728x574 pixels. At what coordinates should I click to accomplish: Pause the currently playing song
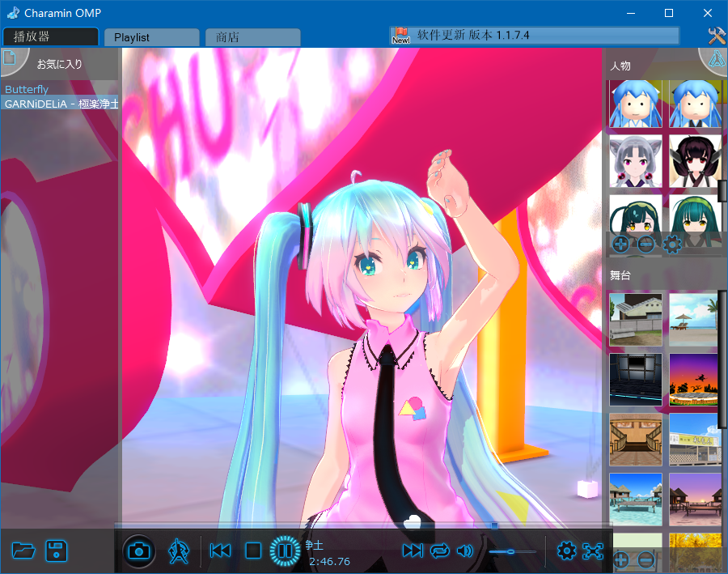pyautogui.click(x=285, y=551)
